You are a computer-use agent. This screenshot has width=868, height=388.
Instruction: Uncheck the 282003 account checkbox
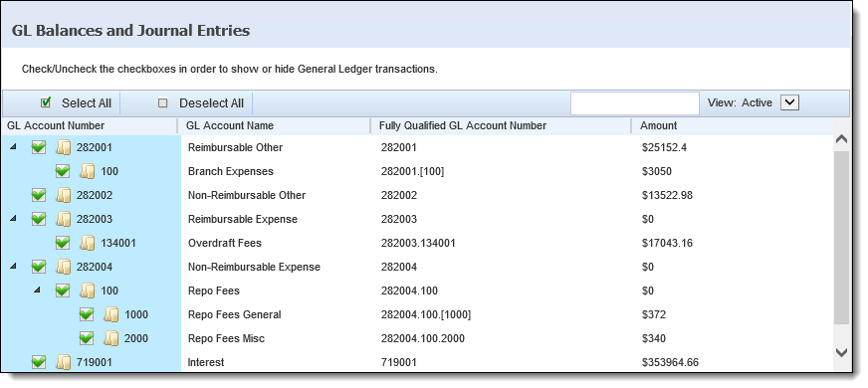click(x=39, y=219)
